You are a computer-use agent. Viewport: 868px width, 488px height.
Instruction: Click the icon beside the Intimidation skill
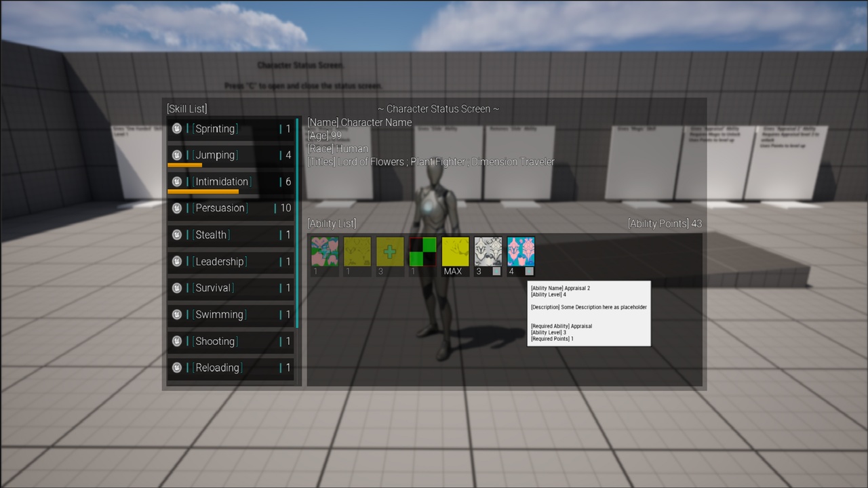[x=177, y=181]
